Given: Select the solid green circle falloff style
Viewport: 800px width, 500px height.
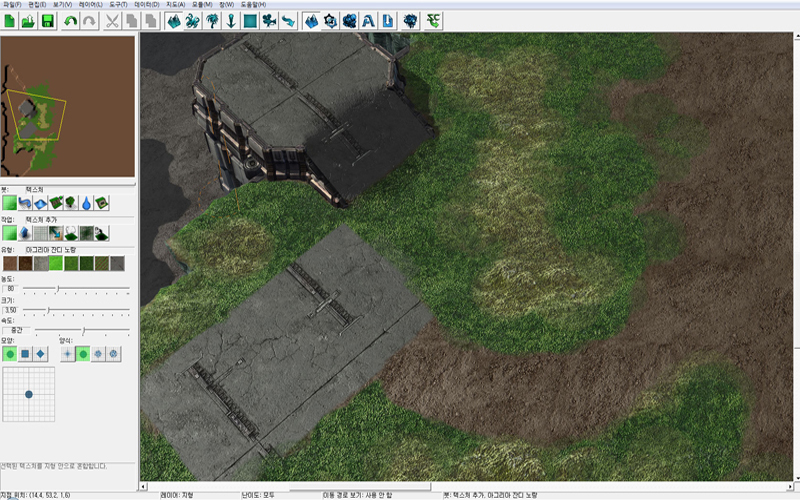Looking at the screenshot, I should [x=83, y=354].
